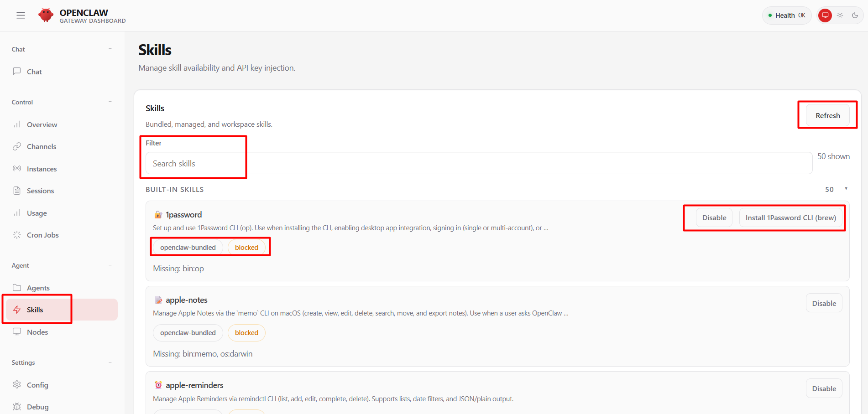Click the Agents folder icon
Screen dimensions: 868x414
tap(17, 288)
